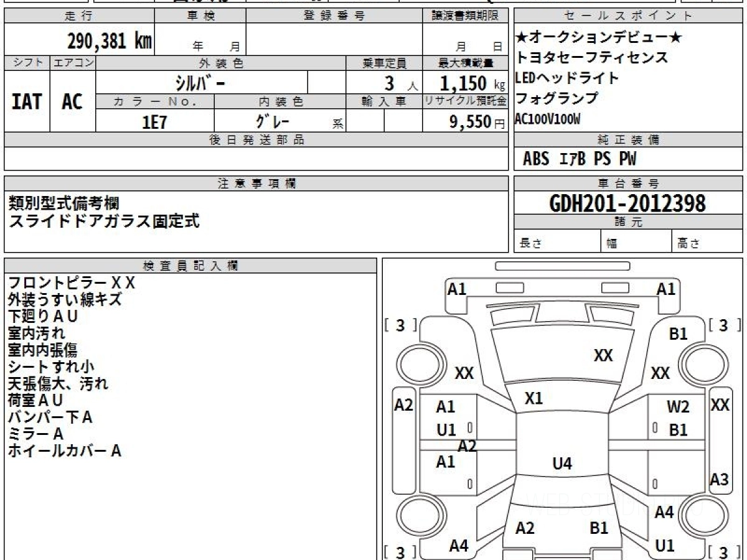Click the X1 mark on car diagram
Viewport: 747px width, 560px height.
click(533, 399)
